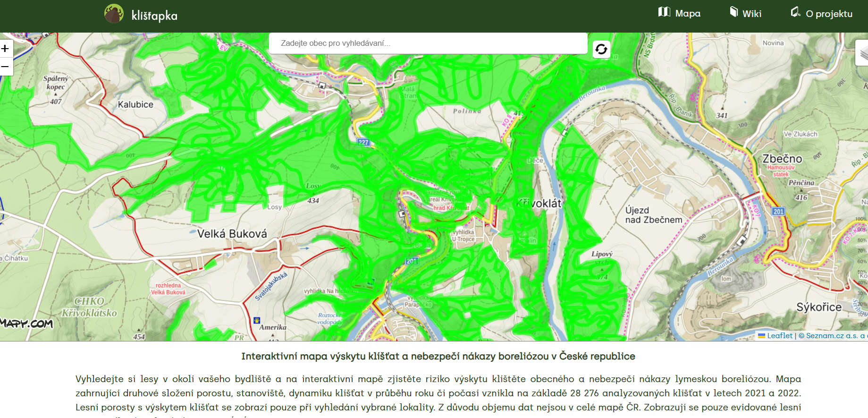Image resolution: width=868 pixels, height=418 pixels.
Task: Click the Zbečno town label on map
Action: [x=782, y=159]
